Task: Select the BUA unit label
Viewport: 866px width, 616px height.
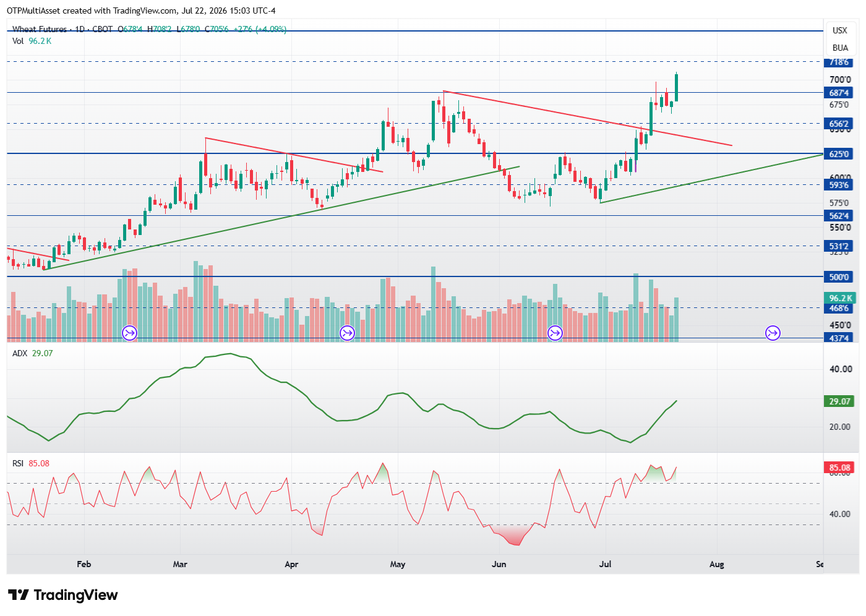Action: (x=840, y=48)
